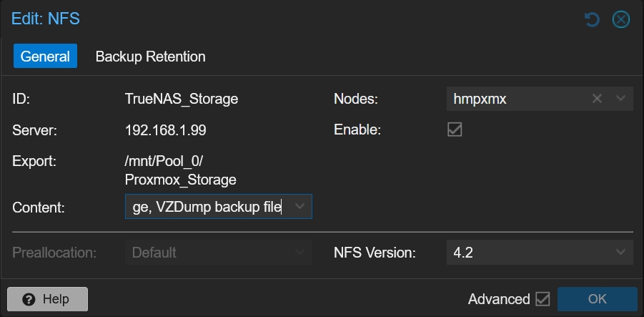Switch to the General tab

(45, 56)
